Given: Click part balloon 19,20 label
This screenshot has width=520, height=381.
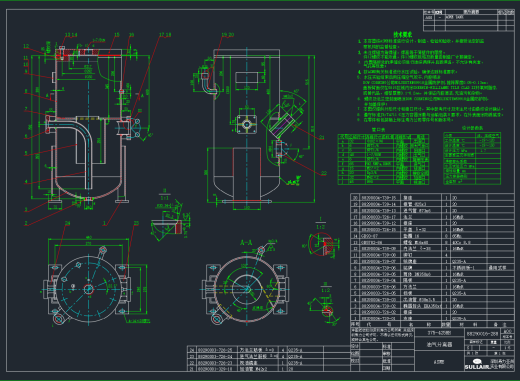Looking at the screenshot, I should pyautogui.click(x=228, y=35).
